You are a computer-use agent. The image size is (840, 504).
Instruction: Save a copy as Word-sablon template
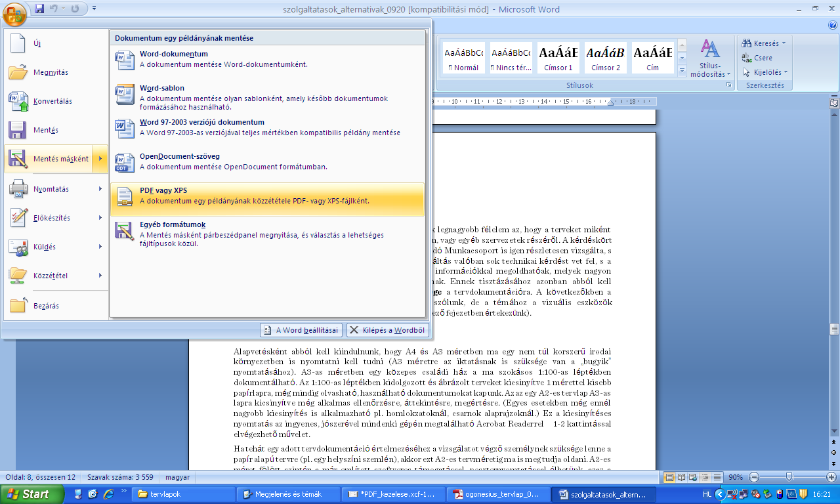coord(268,97)
